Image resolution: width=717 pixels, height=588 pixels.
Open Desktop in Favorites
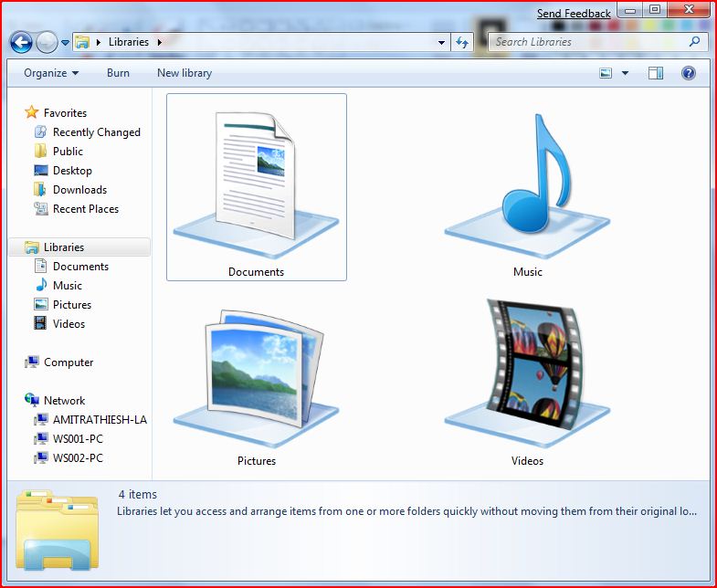72,171
